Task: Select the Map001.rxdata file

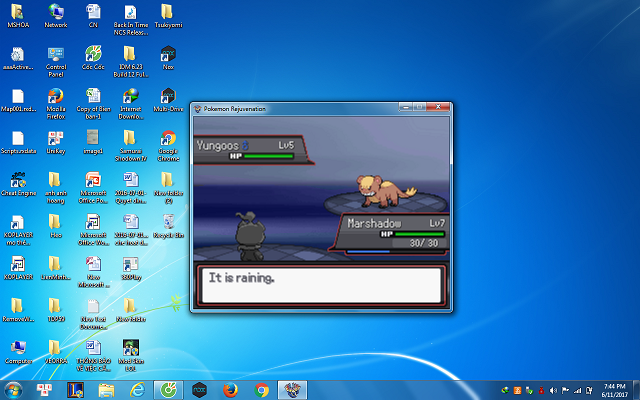Action: (x=18, y=100)
